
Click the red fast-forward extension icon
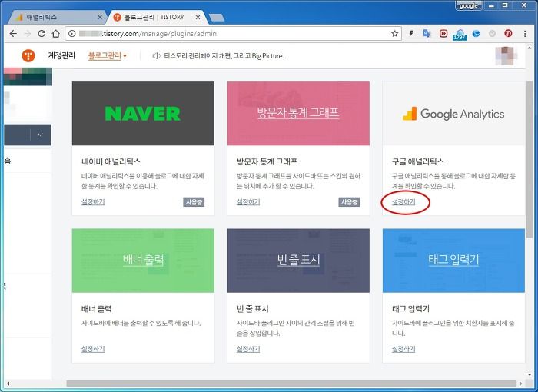443,33
